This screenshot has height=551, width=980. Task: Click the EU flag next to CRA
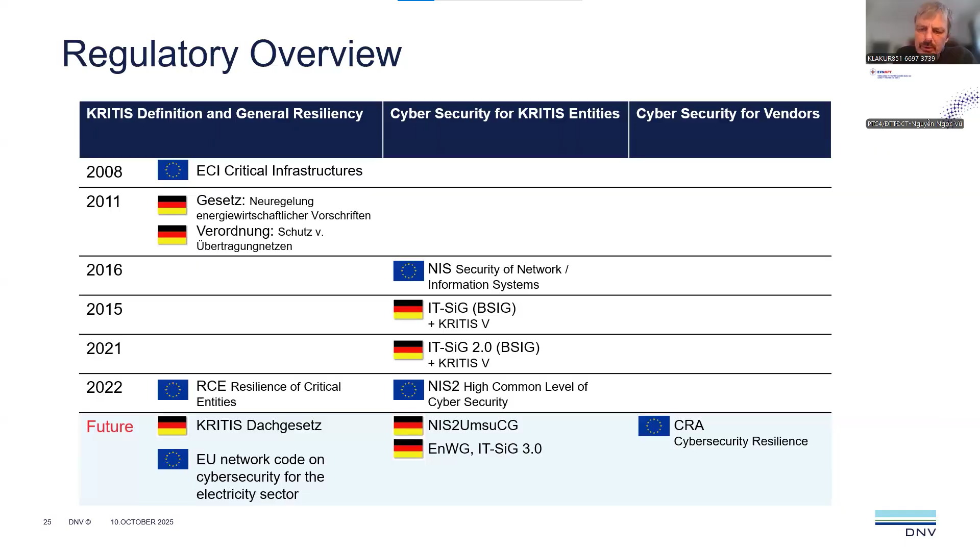click(x=653, y=426)
